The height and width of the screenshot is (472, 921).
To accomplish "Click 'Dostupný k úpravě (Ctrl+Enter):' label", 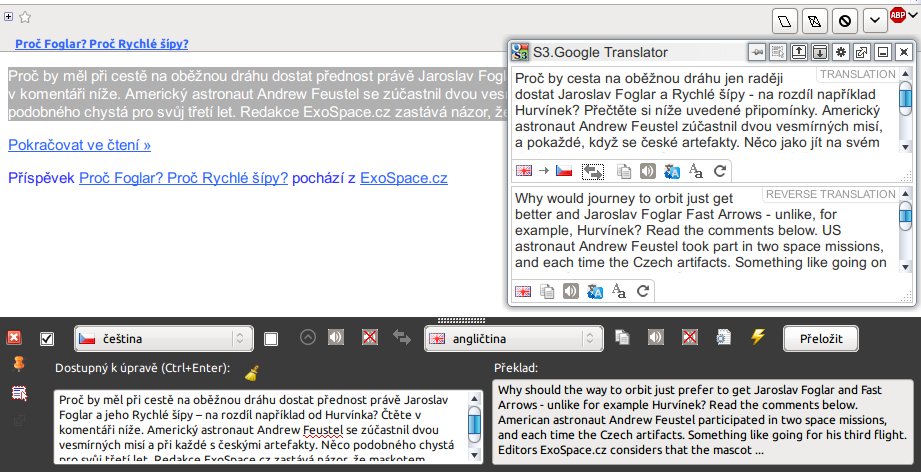I will coord(143,368).
